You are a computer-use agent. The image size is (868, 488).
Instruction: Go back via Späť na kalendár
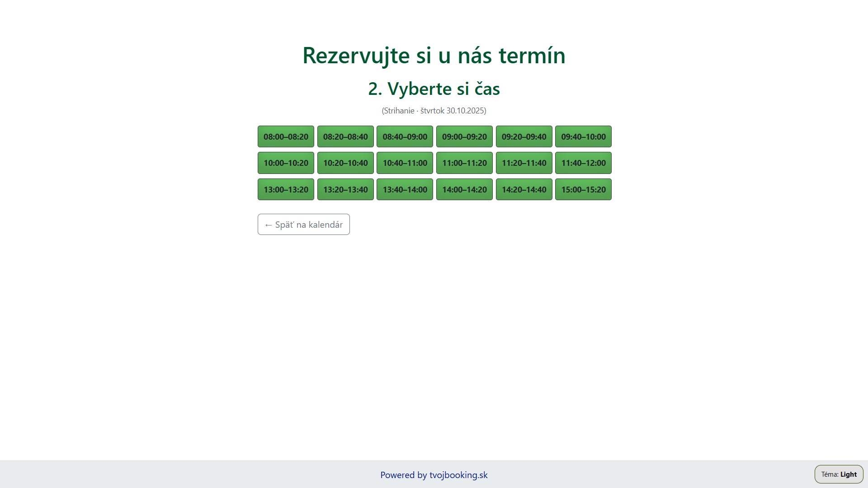(x=303, y=225)
